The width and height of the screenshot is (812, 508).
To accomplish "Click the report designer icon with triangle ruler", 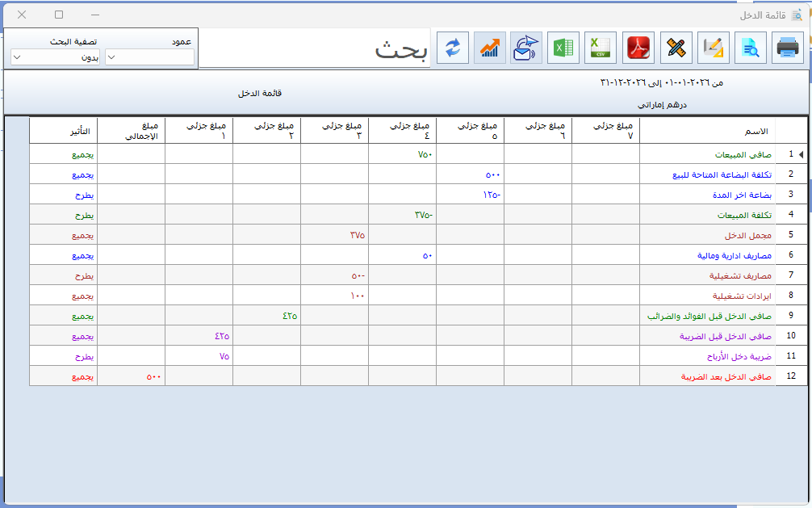I will [x=713, y=48].
